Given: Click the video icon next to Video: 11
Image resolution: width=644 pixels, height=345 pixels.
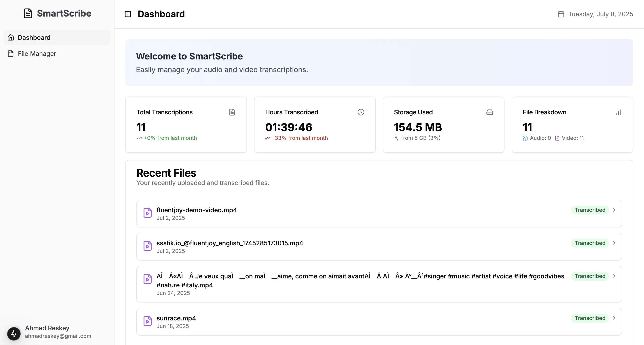Looking at the screenshot, I should (x=557, y=138).
